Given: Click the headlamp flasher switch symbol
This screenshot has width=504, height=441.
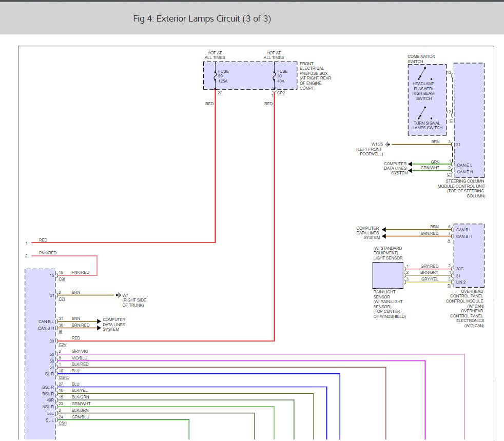Looking at the screenshot, I should click(x=424, y=73).
